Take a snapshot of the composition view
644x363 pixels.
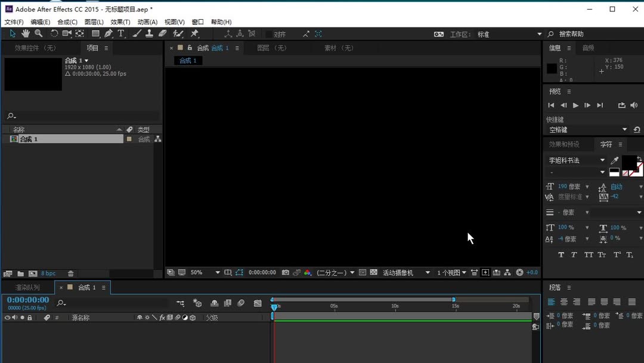click(x=285, y=272)
